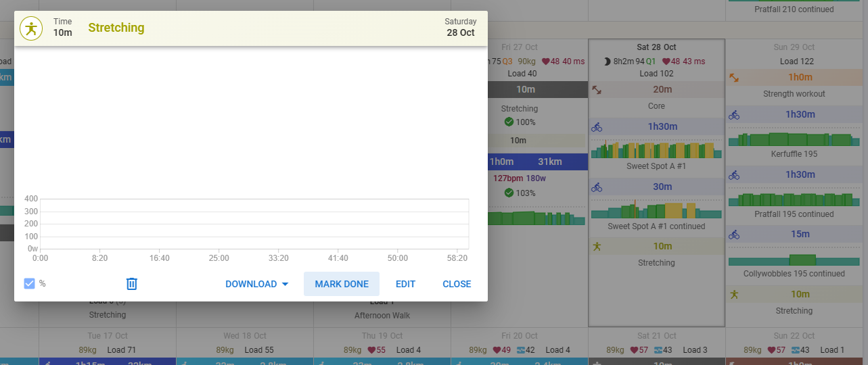
Task: Open the Sweet Spot A #1 continued interval chart
Action: point(656,210)
